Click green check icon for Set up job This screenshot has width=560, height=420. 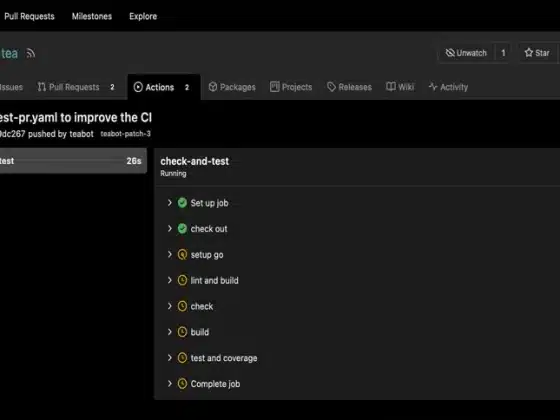click(x=182, y=203)
